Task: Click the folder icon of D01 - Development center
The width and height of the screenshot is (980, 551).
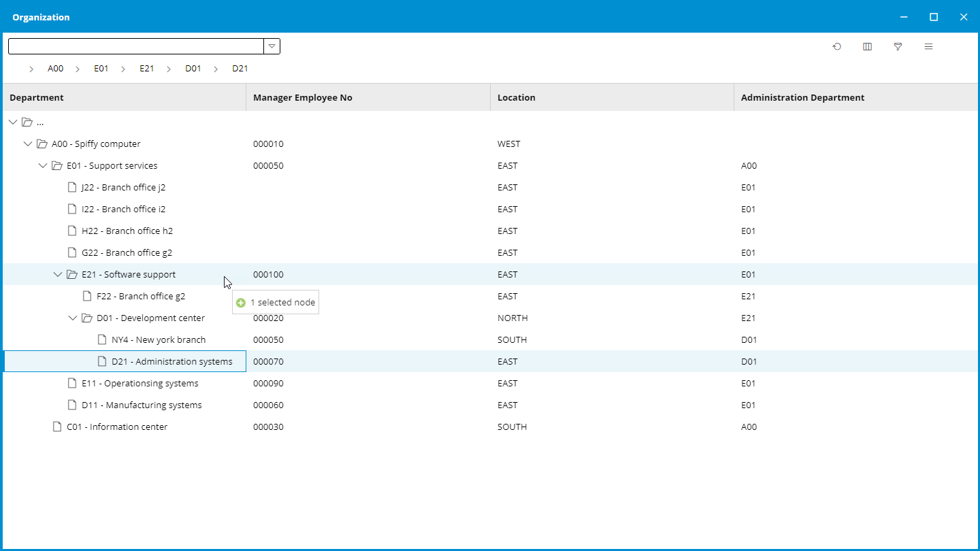Action: click(87, 318)
